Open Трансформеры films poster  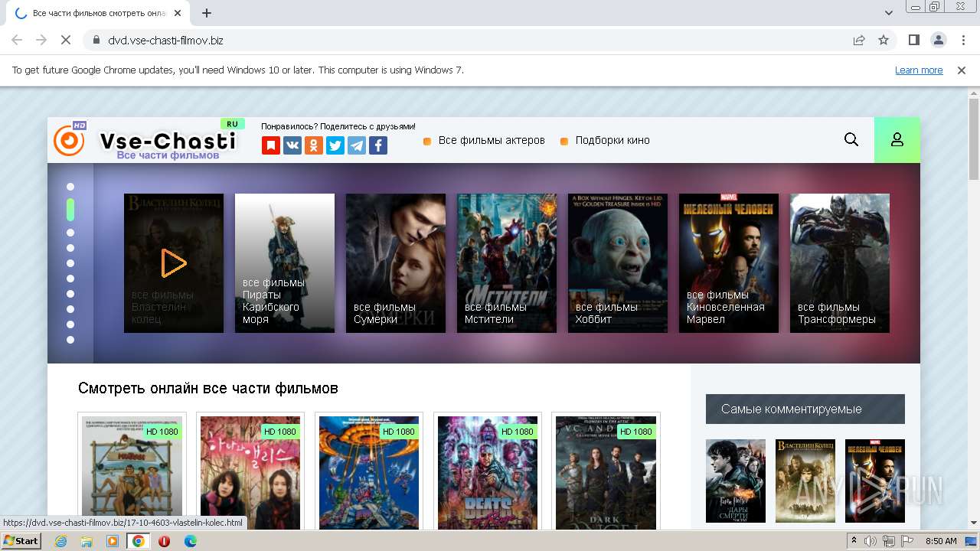pos(840,263)
